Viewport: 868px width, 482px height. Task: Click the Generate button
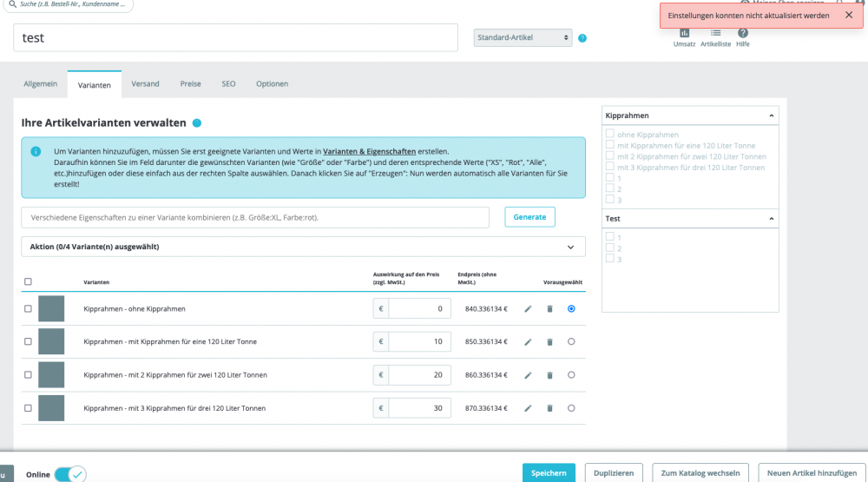(529, 217)
